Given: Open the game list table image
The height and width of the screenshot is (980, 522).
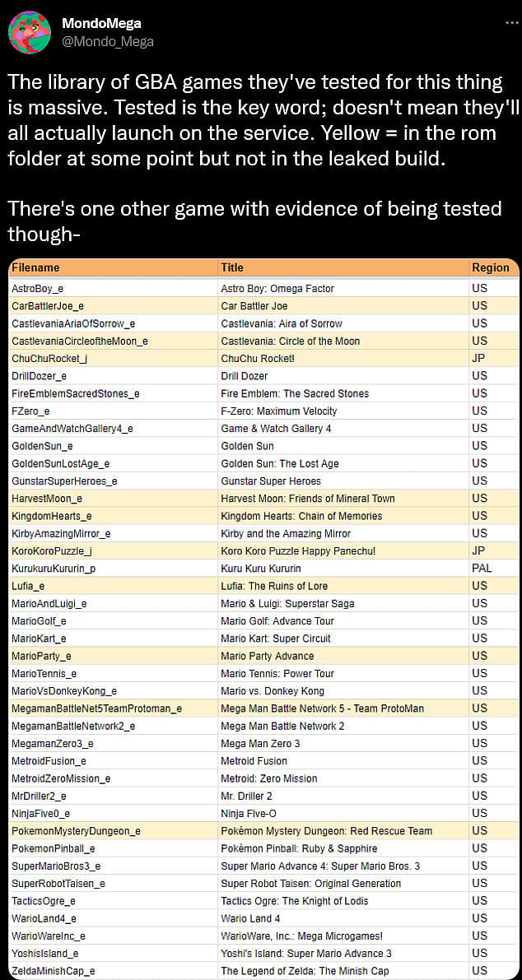Looking at the screenshot, I should pos(263,617).
